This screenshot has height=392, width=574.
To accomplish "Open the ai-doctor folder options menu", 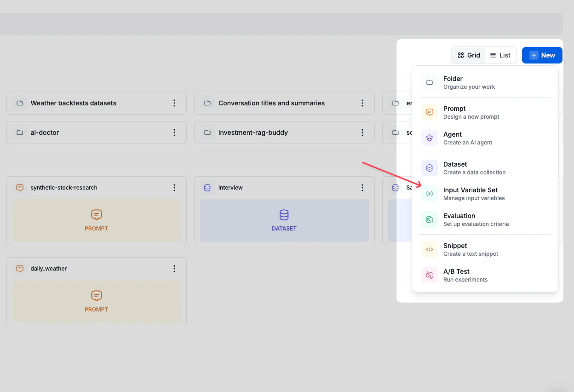I will pyautogui.click(x=174, y=132).
